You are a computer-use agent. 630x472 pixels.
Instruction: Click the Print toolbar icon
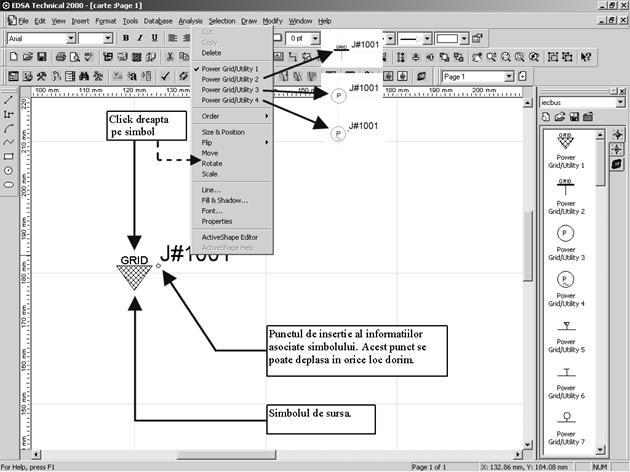pyautogui.click(x=61, y=57)
